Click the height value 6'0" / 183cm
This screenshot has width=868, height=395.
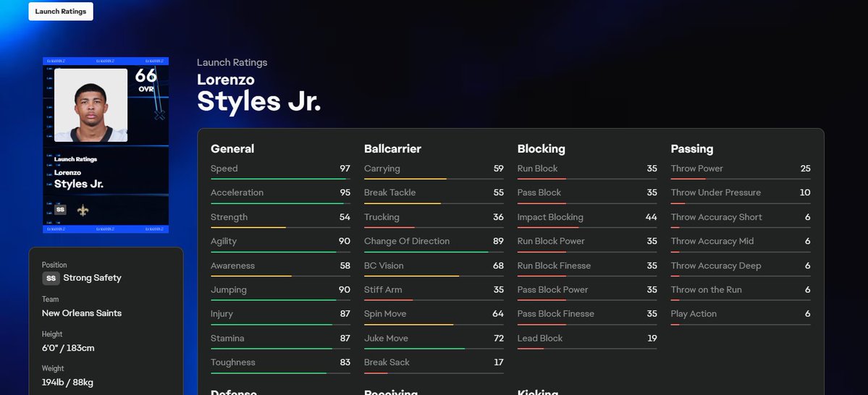coord(68,348)
